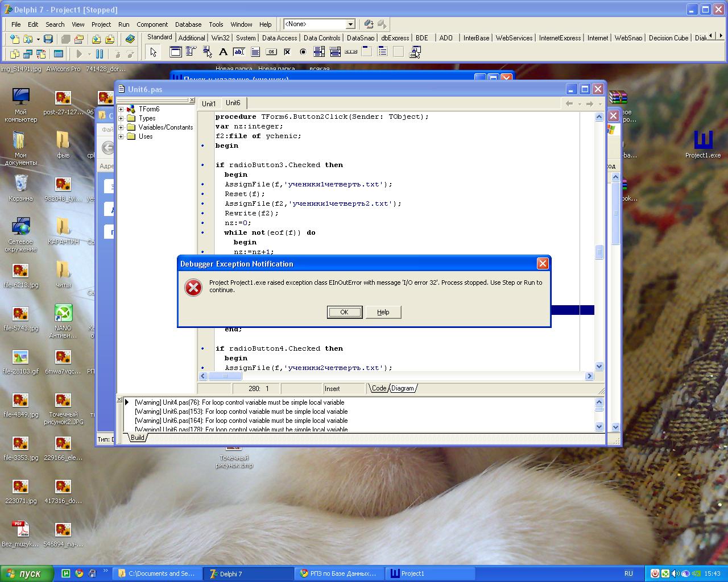Pick the Edit component on palette

click(x=239, y=52)
